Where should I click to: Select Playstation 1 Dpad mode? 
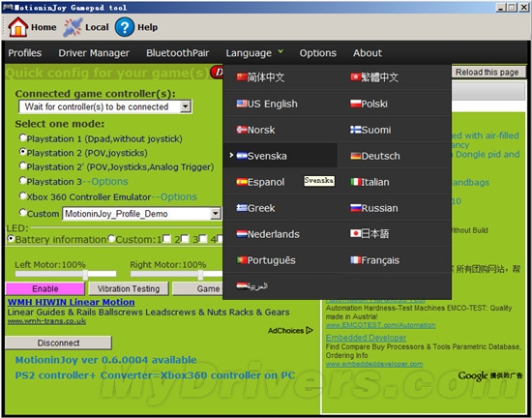pyautogui.click(x=23, y=137)
